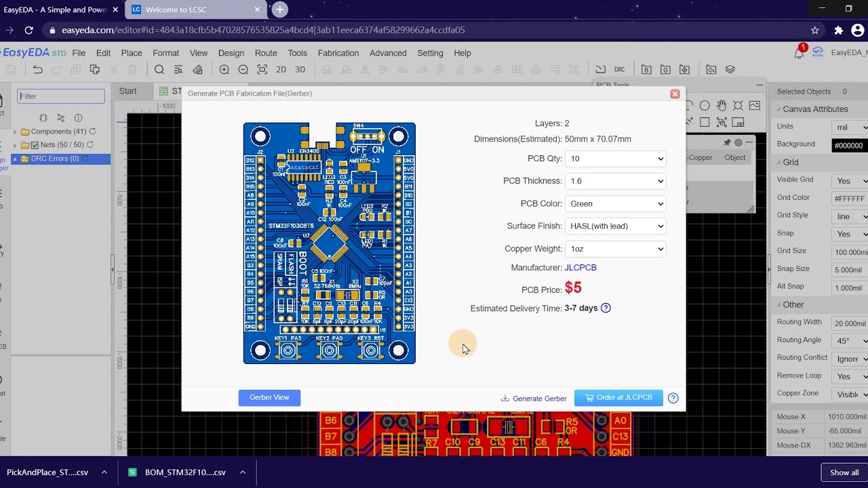
Task: Click the Generate Gerber button
Action: 534,399
